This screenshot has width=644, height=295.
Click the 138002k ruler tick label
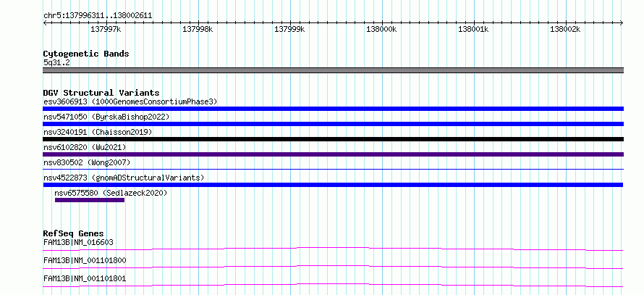(x=566, y=29)
